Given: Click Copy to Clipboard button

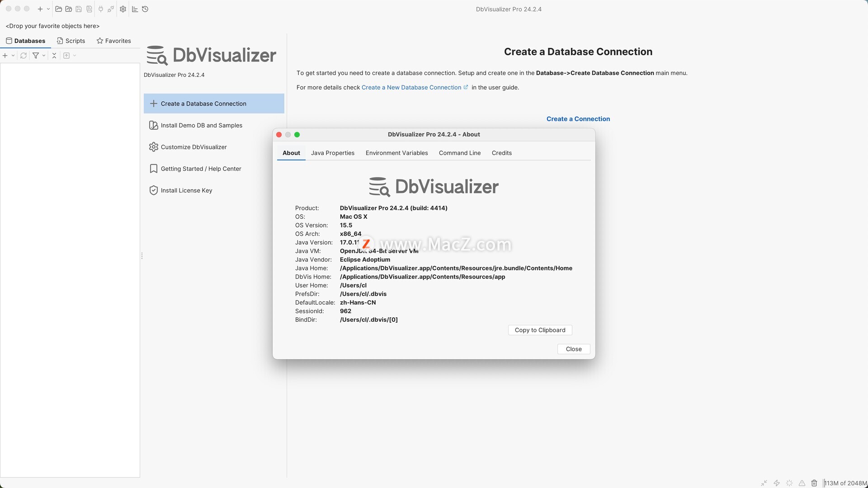Looking at the screenshot, I should pyautogui.click(x=540, y=330).
